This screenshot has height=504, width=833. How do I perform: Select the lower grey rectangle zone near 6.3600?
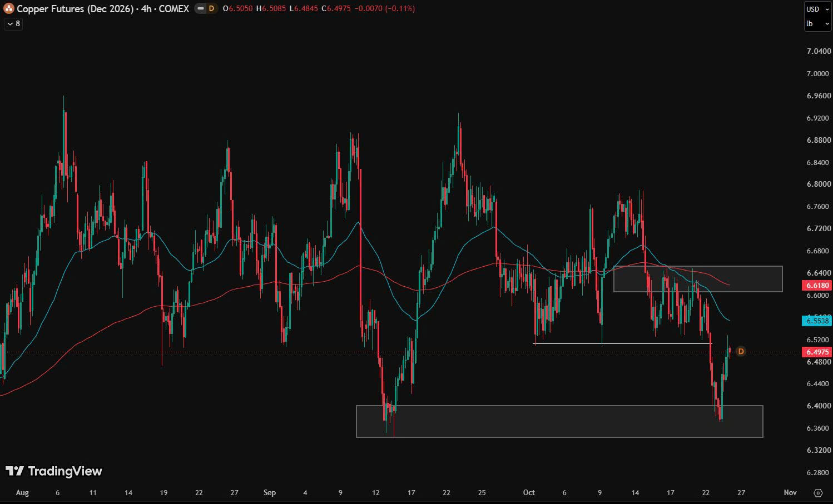tap(559, 421)
